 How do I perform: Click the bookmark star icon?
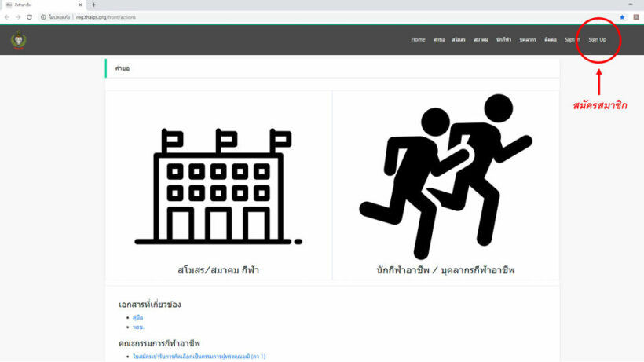[622, 16]
